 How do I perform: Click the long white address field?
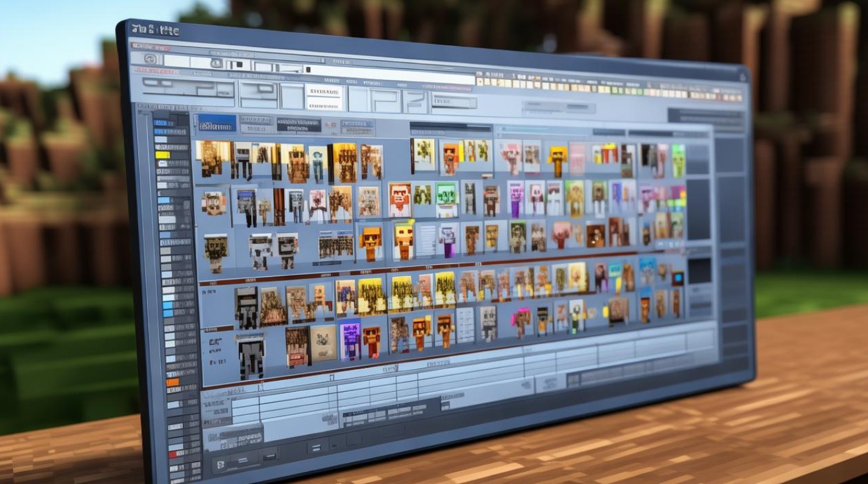(391, 75)
